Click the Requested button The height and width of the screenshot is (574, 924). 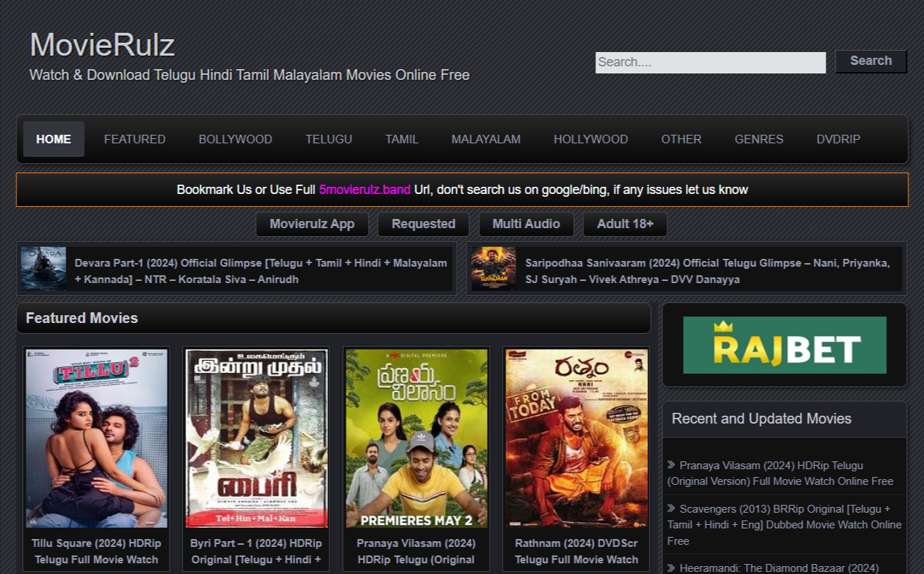coord(423,224)
